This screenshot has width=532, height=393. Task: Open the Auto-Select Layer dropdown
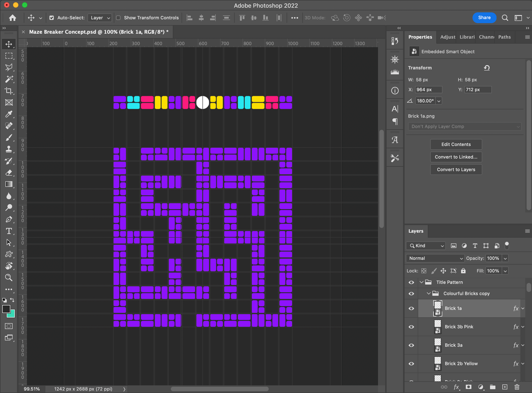(100, 18)
